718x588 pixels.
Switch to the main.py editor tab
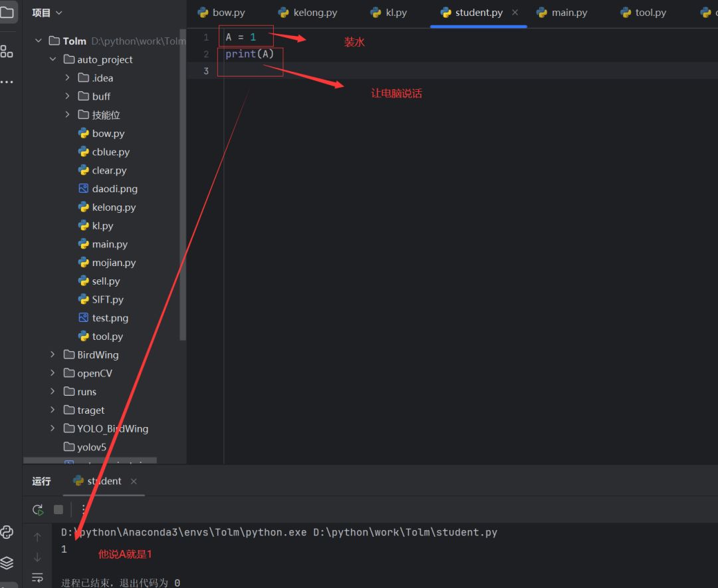click(x=562, y=13)
